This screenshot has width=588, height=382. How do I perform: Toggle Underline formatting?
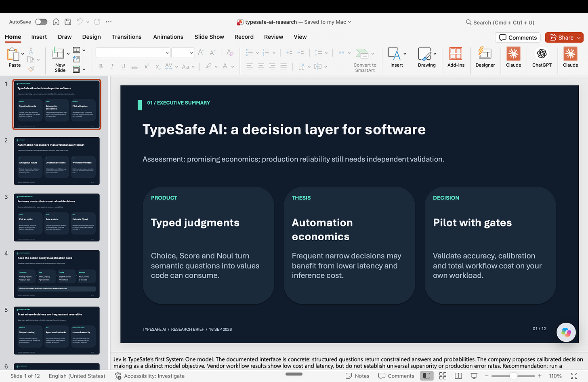coord(123,67)
